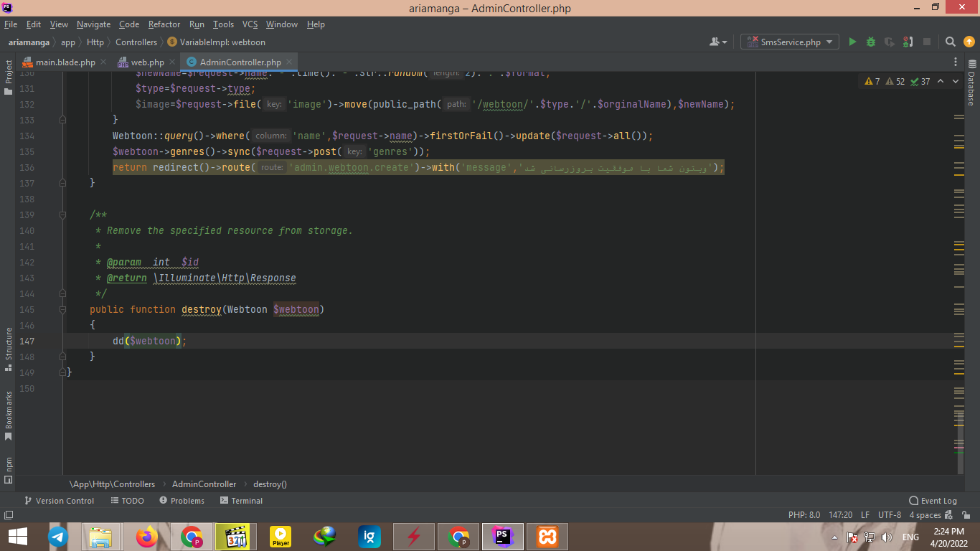Collapse the destroy function code block
Screen dimensions: 980x551
coord(63,310)
